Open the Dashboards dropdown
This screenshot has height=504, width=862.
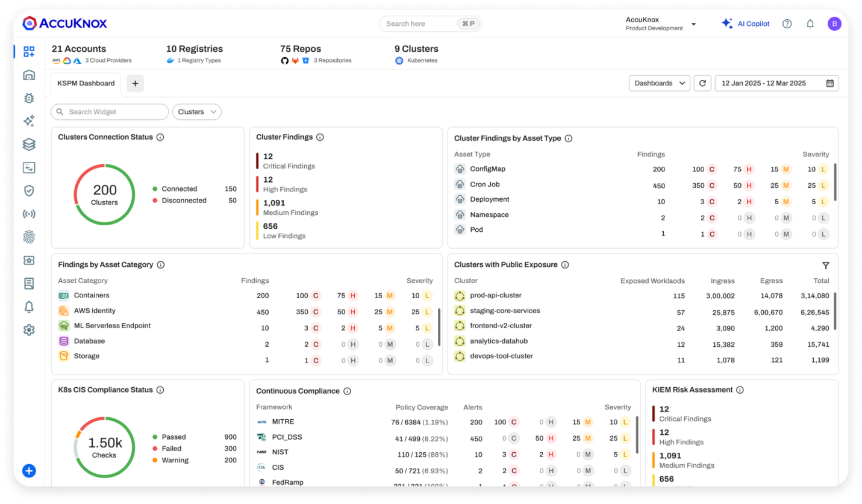(659, 82)
